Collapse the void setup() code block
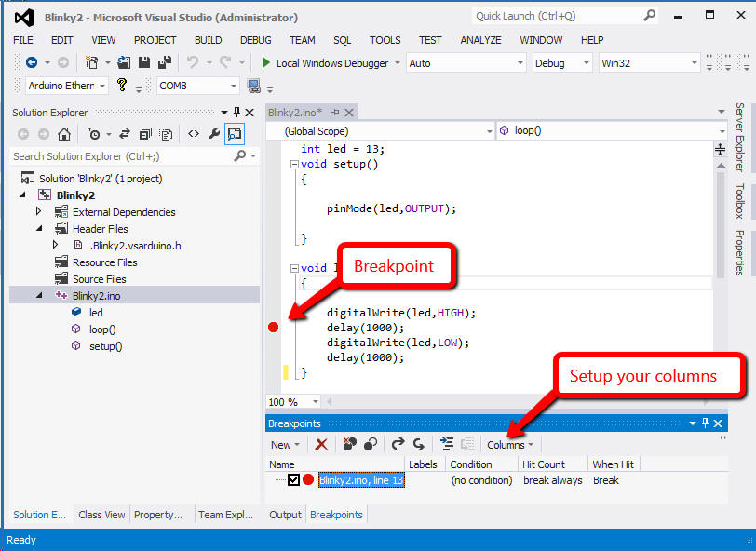This screenshot has height=551, width=756. [x=294, y=165]
